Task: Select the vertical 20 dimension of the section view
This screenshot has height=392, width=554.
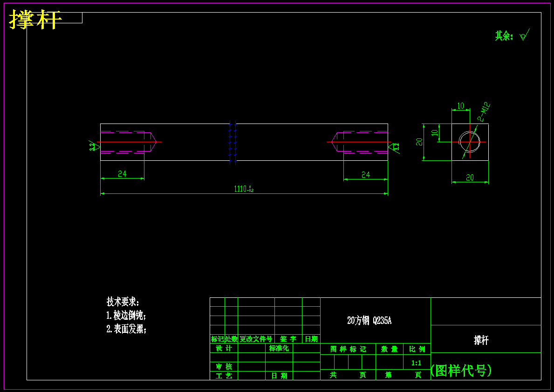Action: click(419, 142)
